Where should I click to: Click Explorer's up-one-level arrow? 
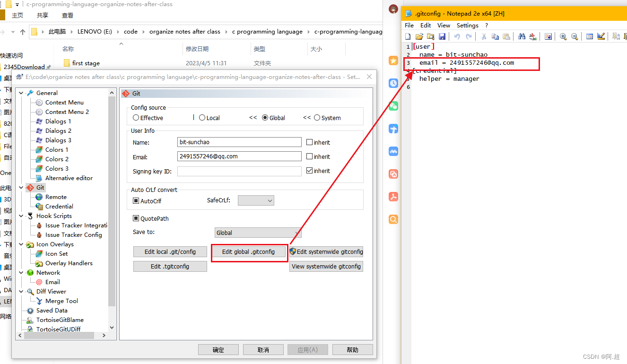(23, 32)
